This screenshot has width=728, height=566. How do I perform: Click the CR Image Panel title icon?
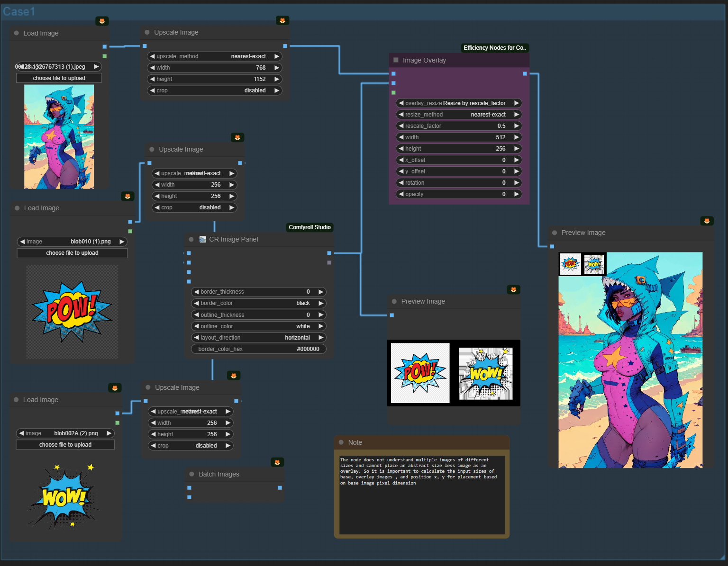click(203, 239)
